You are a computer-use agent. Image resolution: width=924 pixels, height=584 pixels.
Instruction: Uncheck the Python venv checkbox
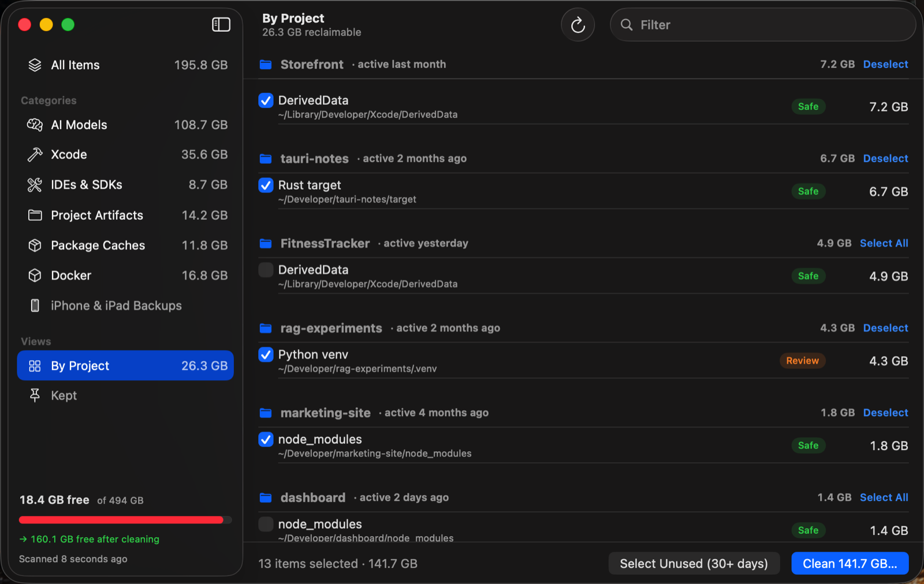click(266, 355)
